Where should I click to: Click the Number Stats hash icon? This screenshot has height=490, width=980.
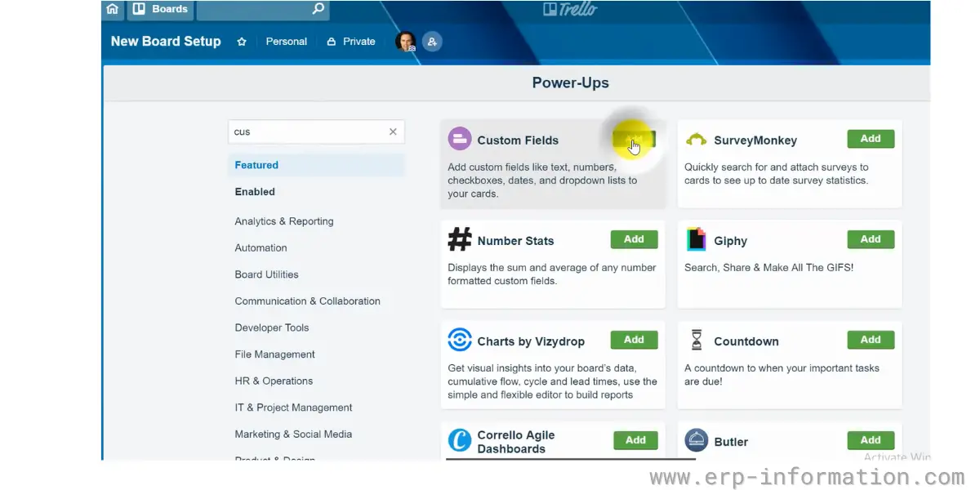click(x=460, y=239)
